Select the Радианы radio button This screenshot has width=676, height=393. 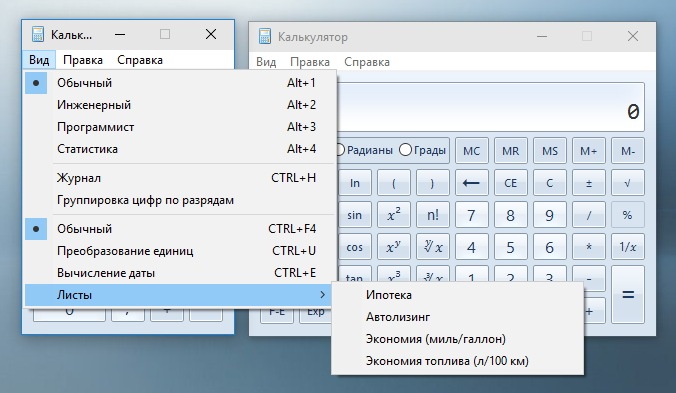[365, 150]
